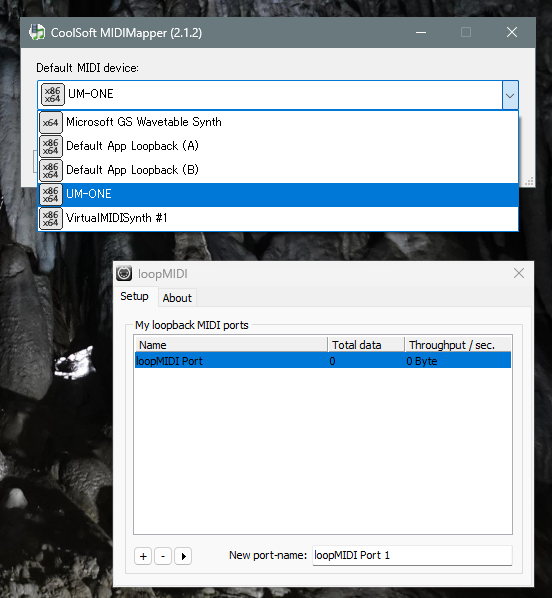The height and width of the screenshot is (598, 552).
Task: Click the x86/x64 badge next to Default App Loopback (B)
Action: pos(51,171)
